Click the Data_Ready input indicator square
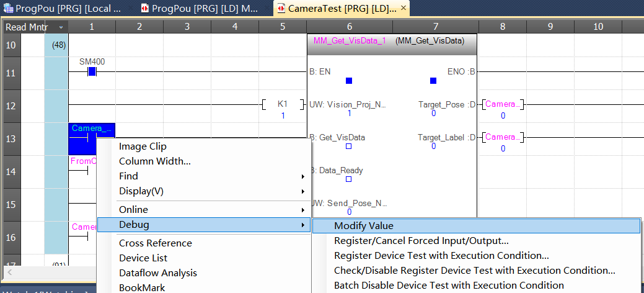This screenshot has width=644, height=293. tap(348, 179)
